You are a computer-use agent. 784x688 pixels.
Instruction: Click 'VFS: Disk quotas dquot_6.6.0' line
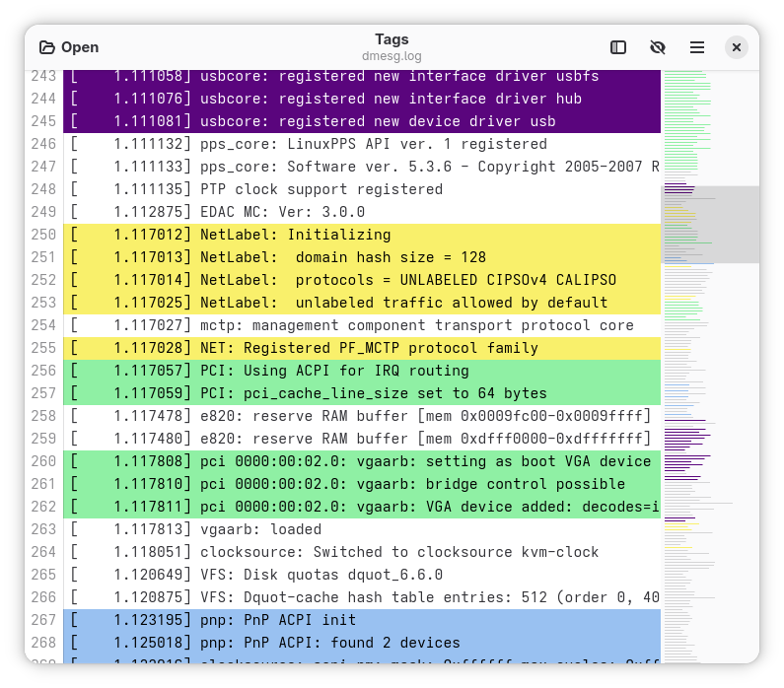point(321,575)
